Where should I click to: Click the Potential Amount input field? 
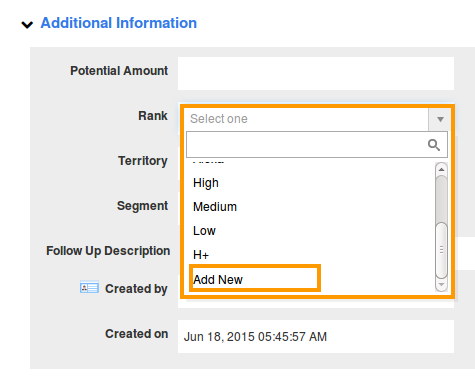click(x=316, y=73)
